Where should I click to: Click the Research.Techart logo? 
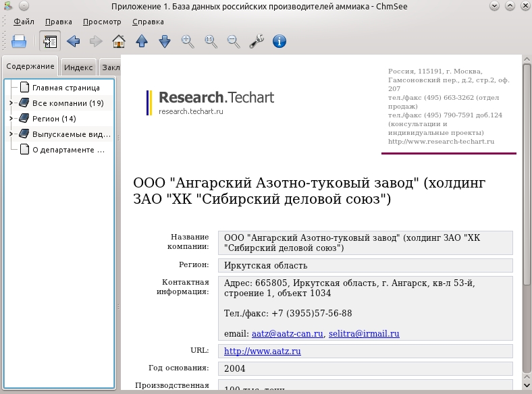(x=210, y=103)
